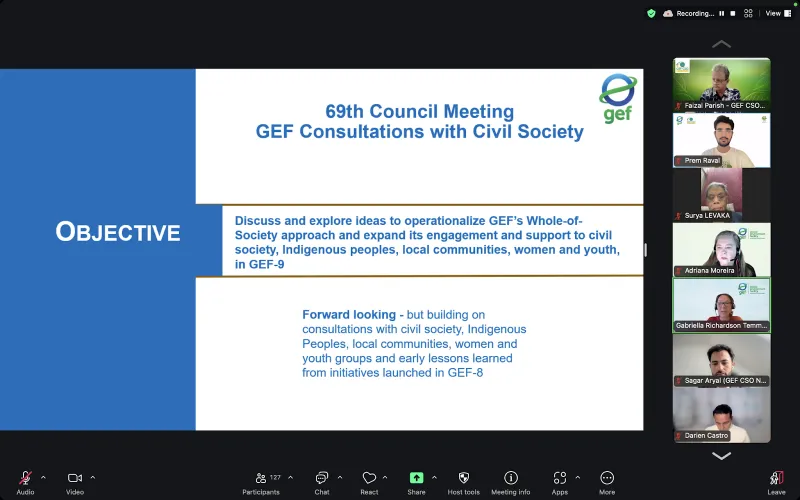The height and width of the screenshot is (500, 800).
Task: Click Surya LEVAKA's muted mic icon
Action: pyautogui.click(x=679, y=216)
